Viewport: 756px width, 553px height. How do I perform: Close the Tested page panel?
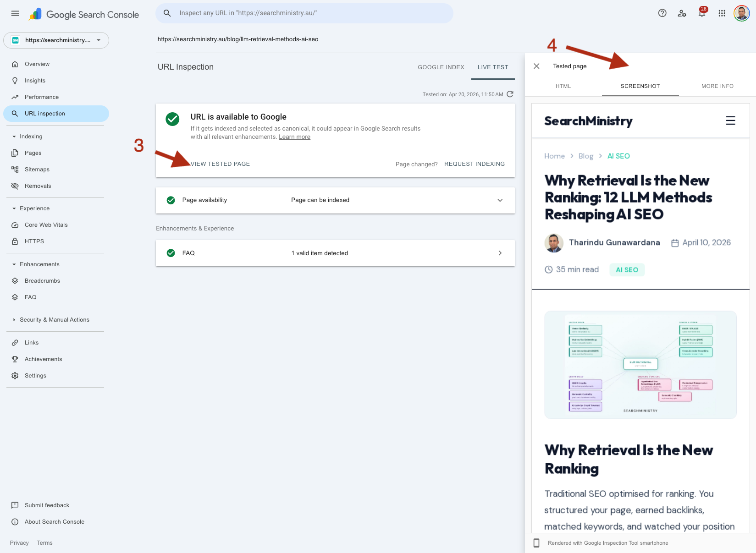536,66
